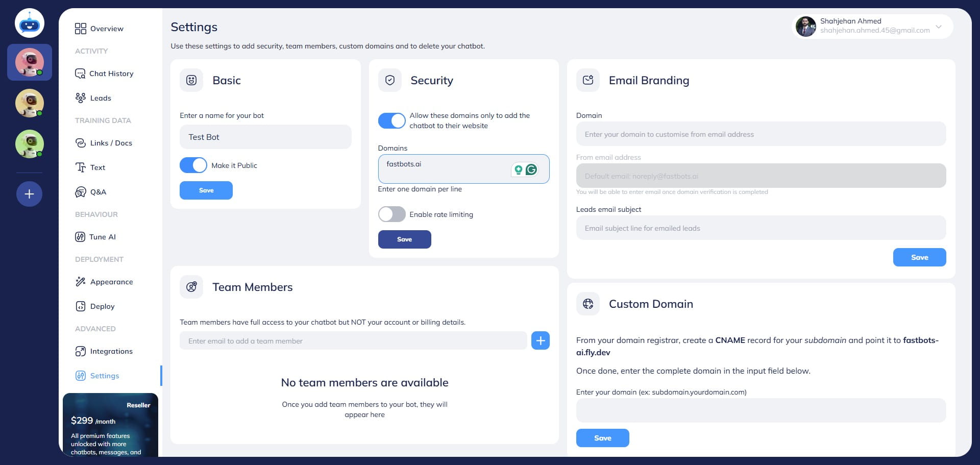The image size is (980, 465).
Task: Toggle allowed domains restriction switch
Action: point(391,120)
